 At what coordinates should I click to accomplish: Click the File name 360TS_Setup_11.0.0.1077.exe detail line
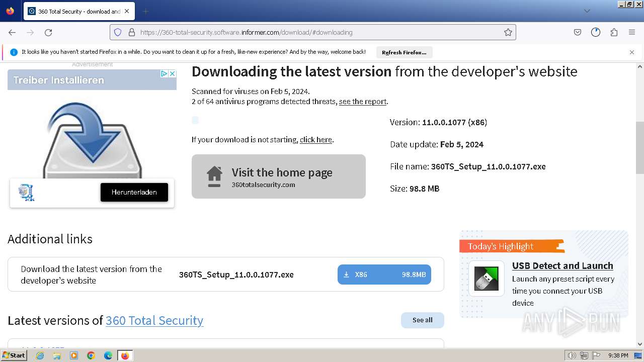click(x=468, y=166)
